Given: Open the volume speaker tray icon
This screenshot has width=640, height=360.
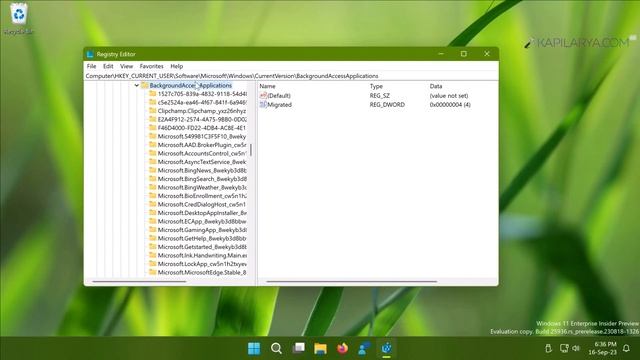Looking at the screenshot, I should [576, 348].
